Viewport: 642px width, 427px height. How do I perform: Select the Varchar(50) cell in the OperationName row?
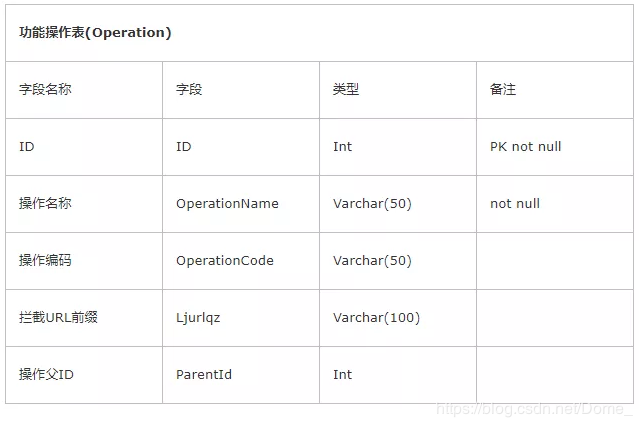click(x=372, y=204)
